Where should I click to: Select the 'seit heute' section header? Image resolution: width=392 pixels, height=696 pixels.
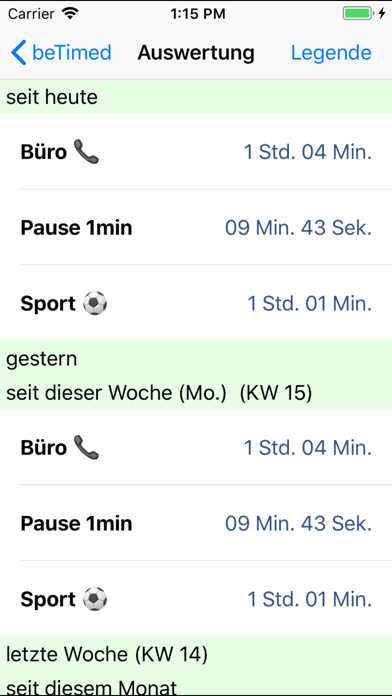click(196, 97)
